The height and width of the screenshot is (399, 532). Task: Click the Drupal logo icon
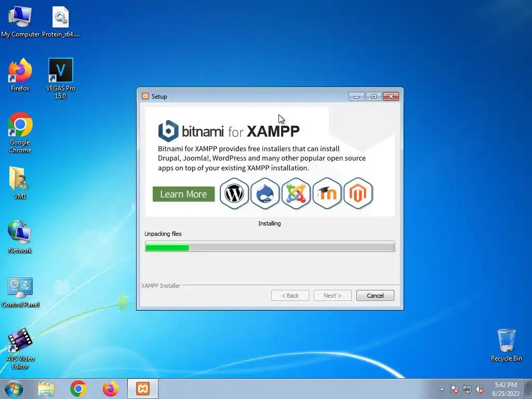[265, 193]
